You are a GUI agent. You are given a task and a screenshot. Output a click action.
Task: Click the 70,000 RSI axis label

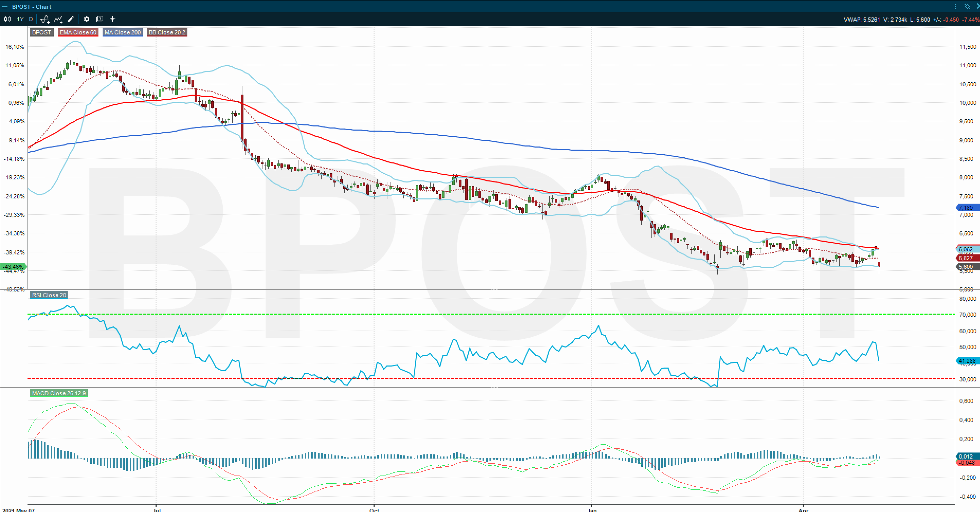coord(968,315)
